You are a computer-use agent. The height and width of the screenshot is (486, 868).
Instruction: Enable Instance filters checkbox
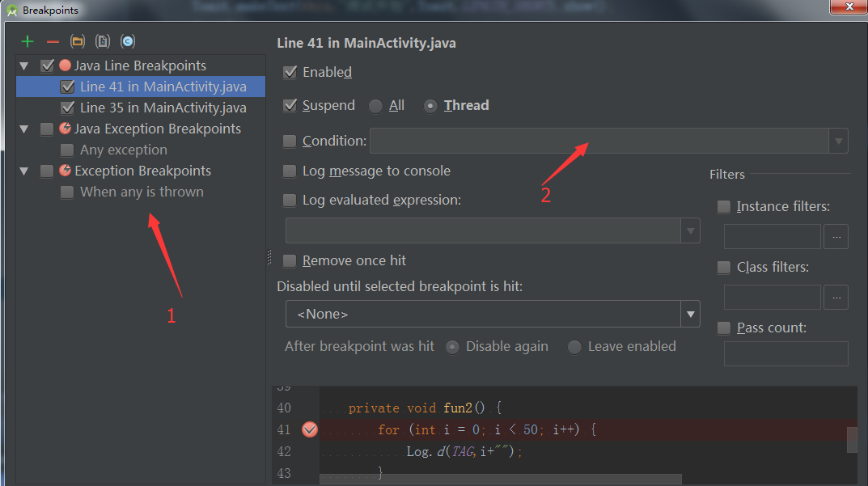click(723, 207)
